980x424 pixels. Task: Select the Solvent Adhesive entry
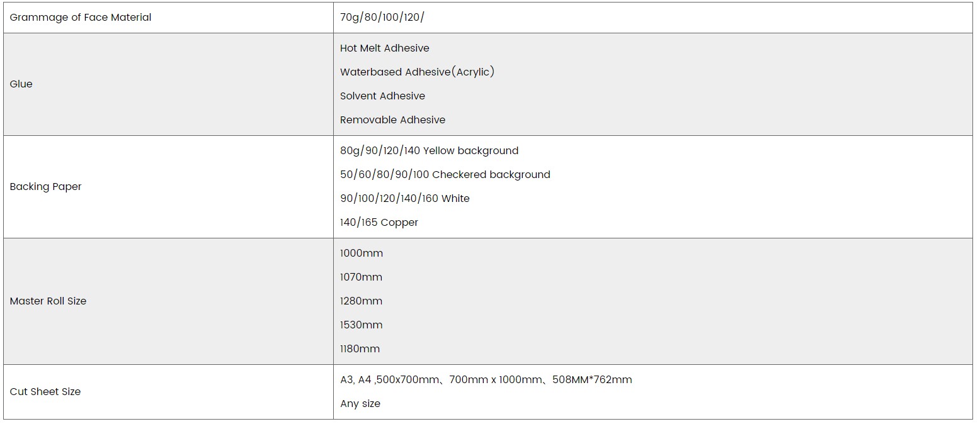click(382, 96)
